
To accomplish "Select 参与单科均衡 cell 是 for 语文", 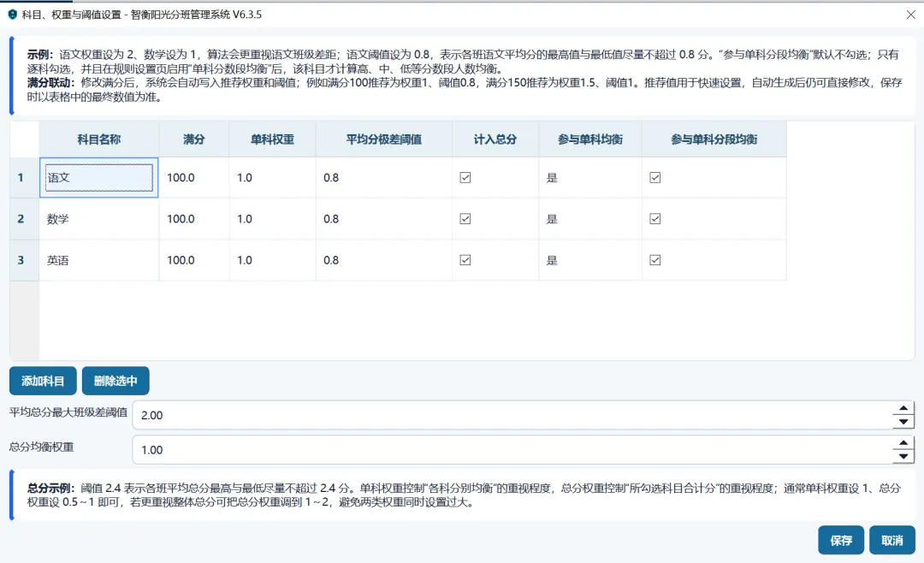I will pos(589,177).
